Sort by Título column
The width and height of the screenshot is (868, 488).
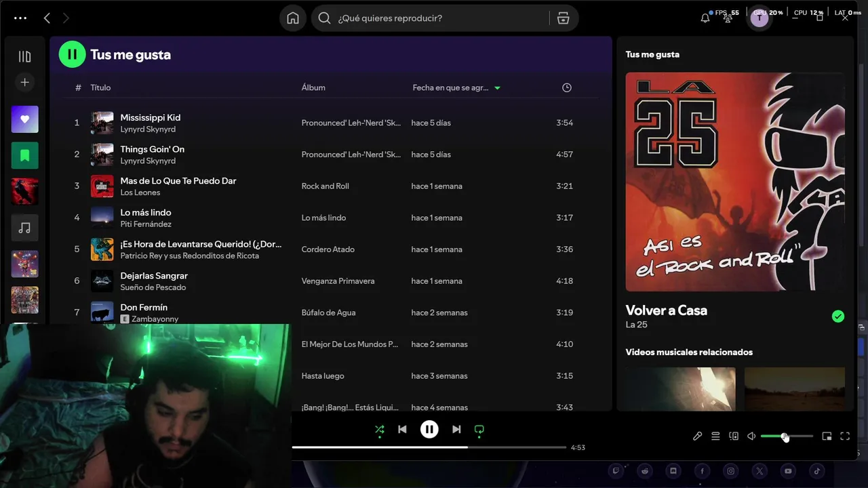pos(100,87)
